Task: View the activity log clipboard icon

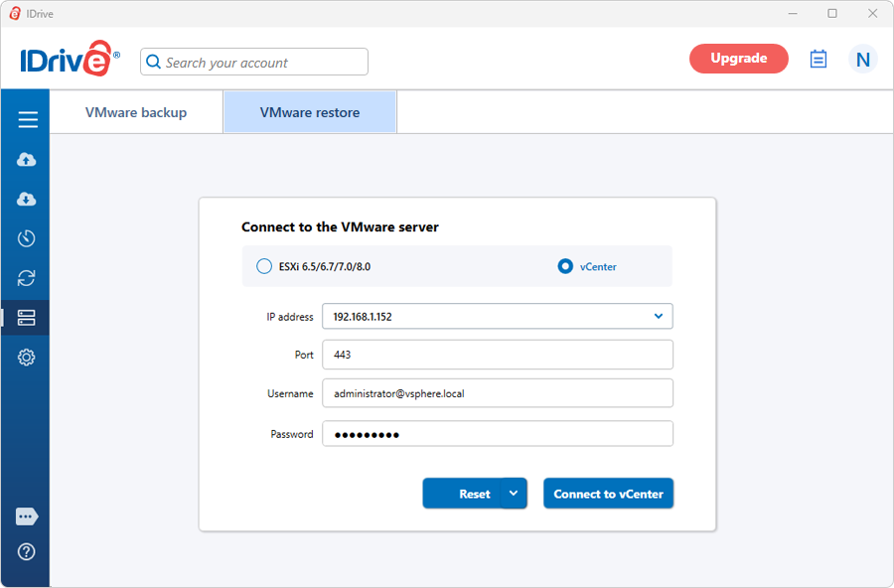Action: [819, 59]
